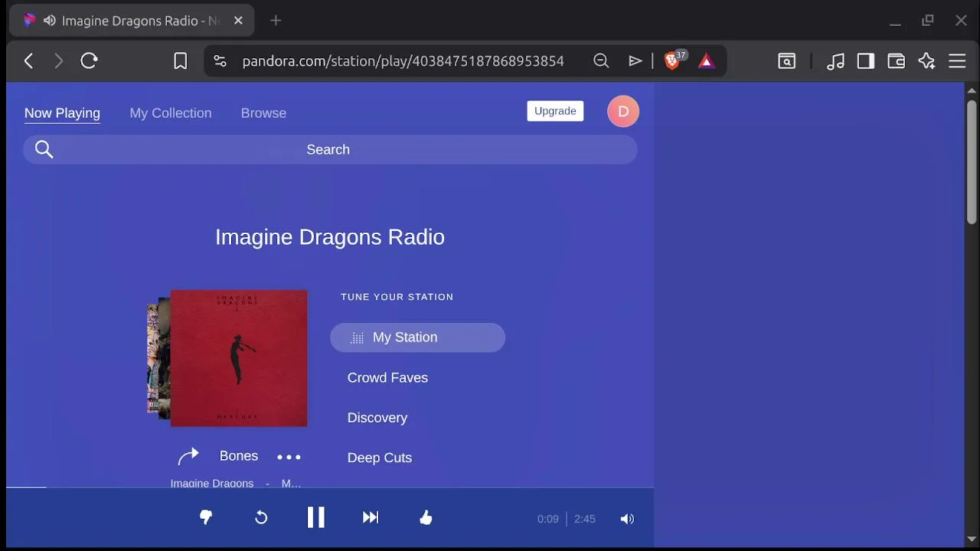Click the total duration 2:45

(x=584, y=519)
